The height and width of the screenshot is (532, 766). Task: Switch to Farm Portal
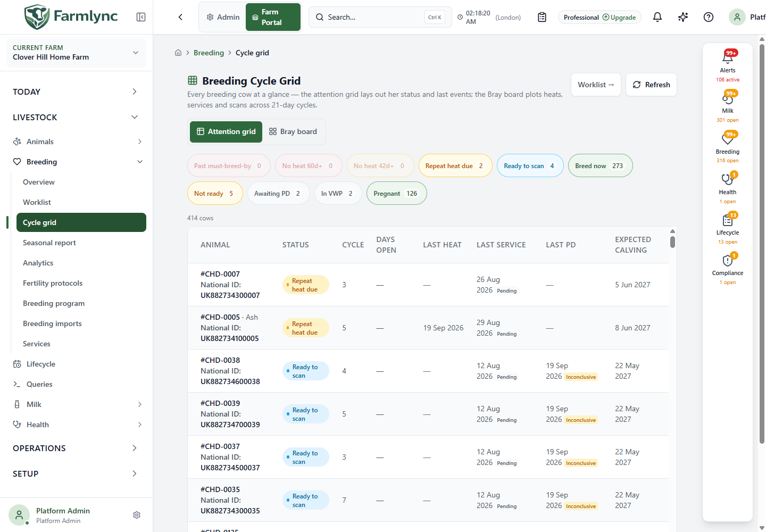[273, 17]
